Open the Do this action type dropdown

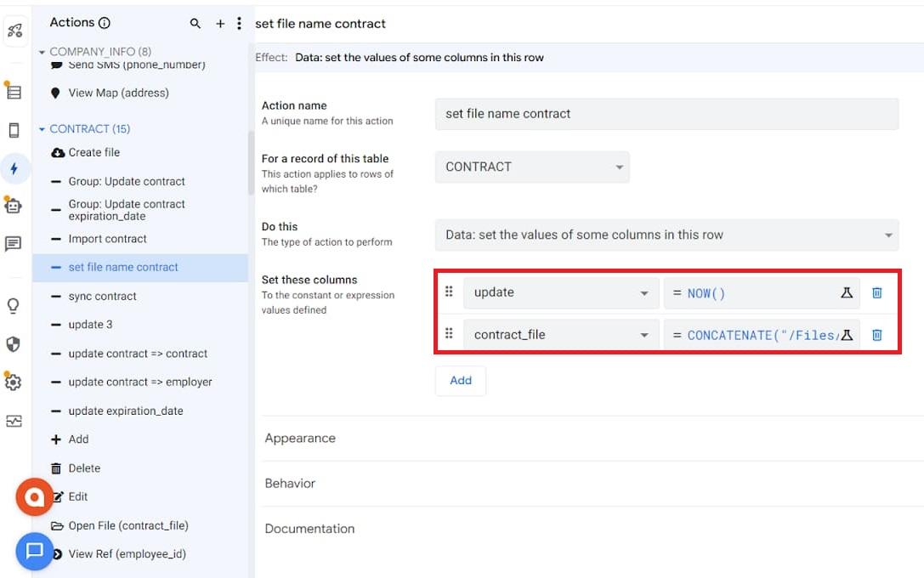(x=666, y=235)
